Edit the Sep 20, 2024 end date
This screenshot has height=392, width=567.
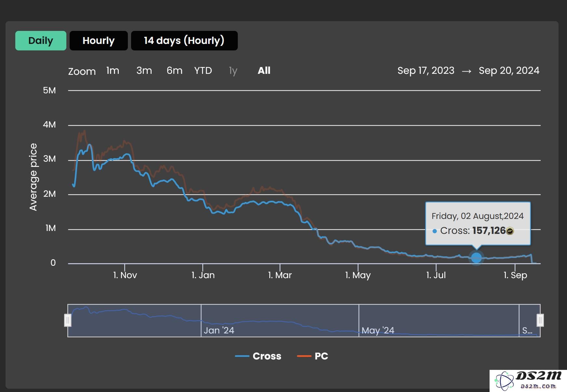509,71
